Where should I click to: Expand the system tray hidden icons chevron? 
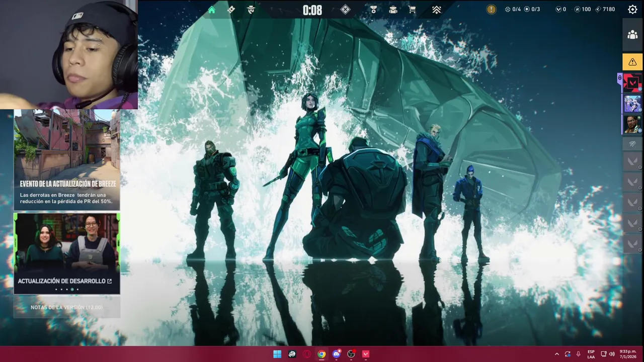[556, 354]
